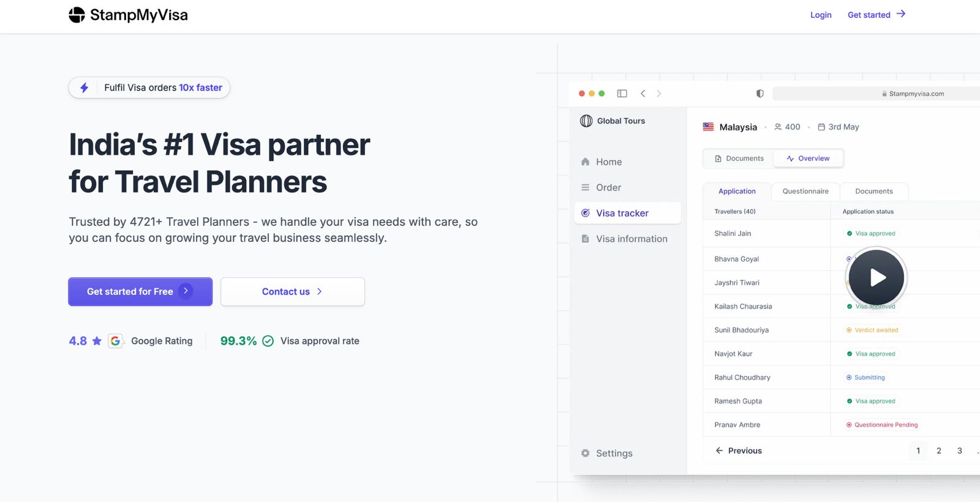The width and height of the screenshot is (980, 502).
Task: Click the Visa information document icon
Action: 585,239
